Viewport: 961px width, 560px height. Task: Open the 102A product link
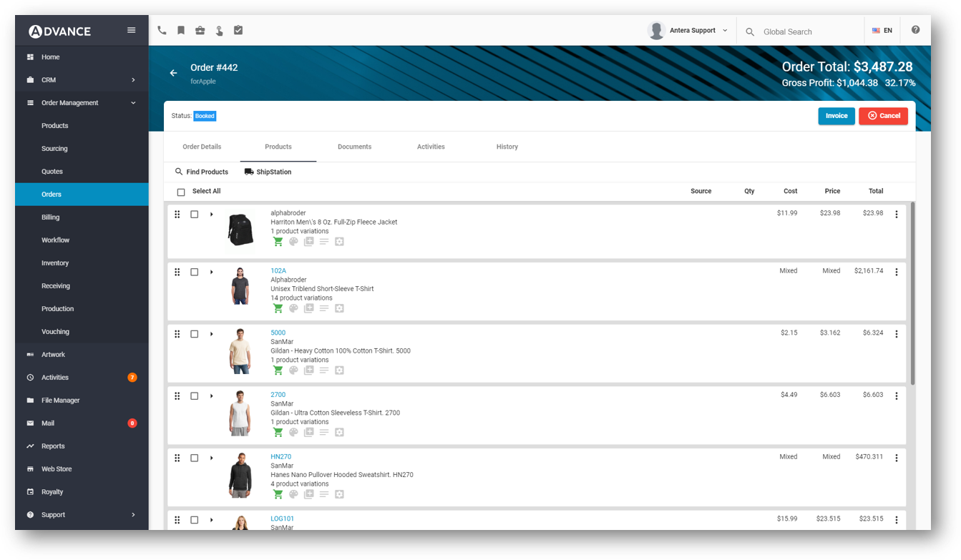[x=278, y=271]
